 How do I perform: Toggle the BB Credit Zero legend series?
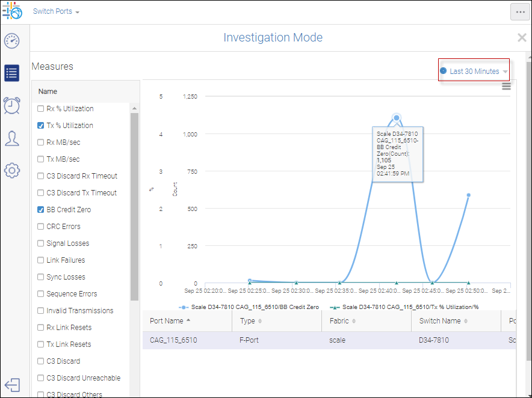coord(249,307)
